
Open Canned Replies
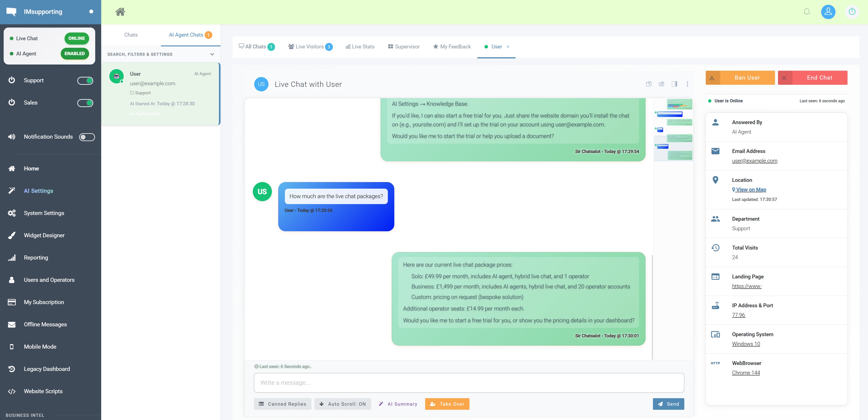tap(282, 404)
